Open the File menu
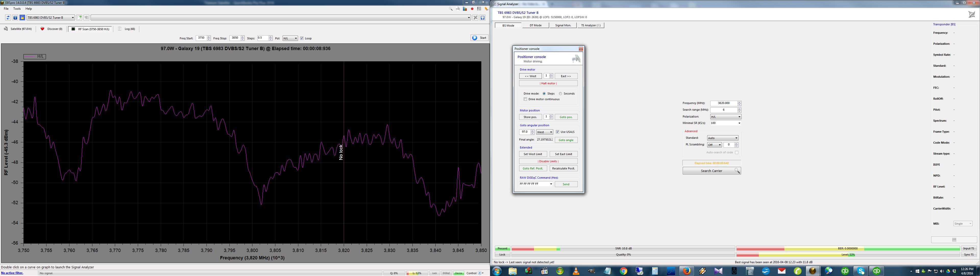Image resolution: width=980 pixels, height=276 pixels. [6, 9]
